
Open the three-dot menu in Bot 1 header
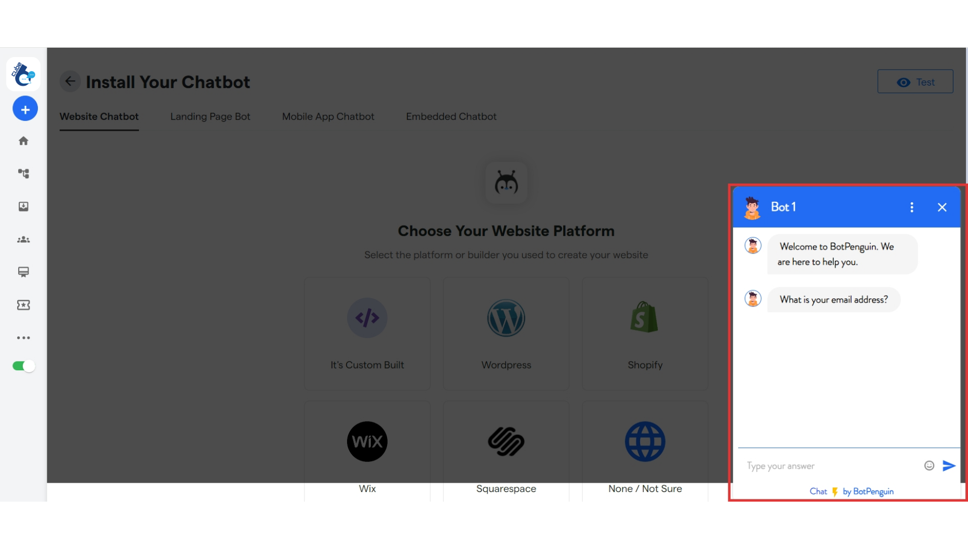[911, 207]
